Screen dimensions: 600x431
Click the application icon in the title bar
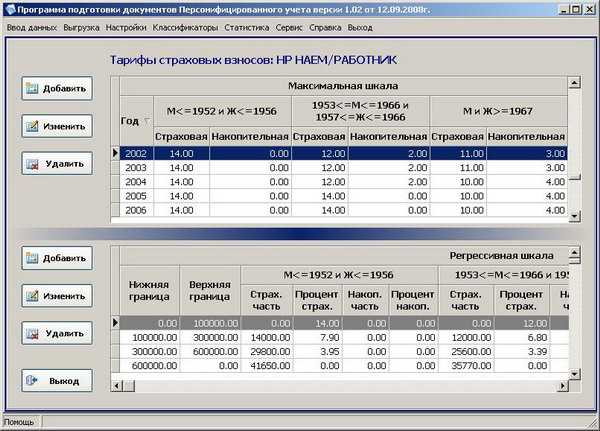(10, 9)
